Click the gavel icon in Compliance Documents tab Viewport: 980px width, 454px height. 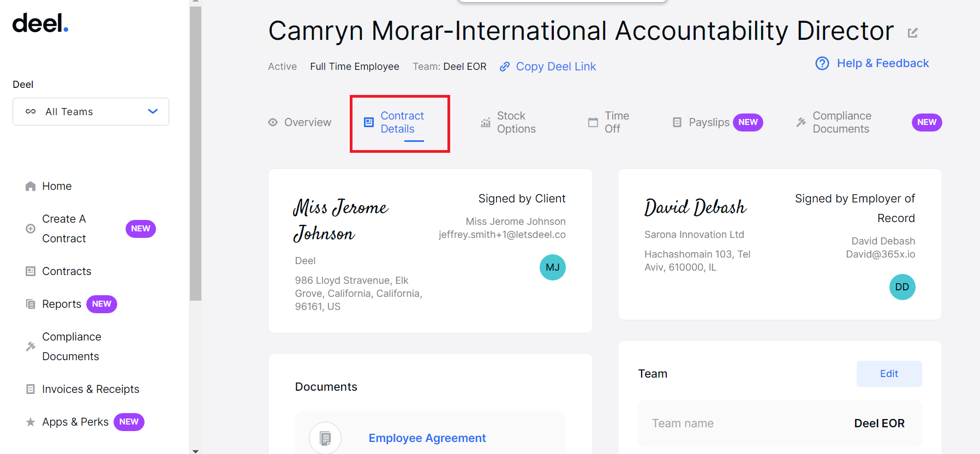[801, 122]
